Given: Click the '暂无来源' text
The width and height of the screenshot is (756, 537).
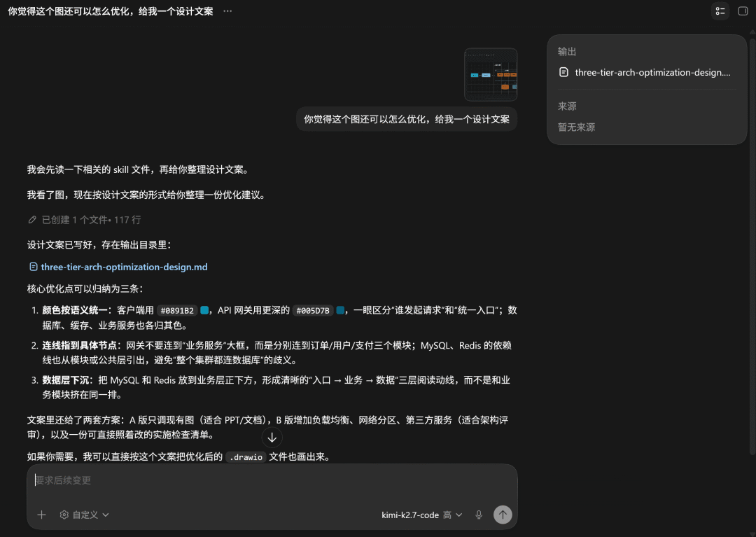Looking at the screenshot, I should (576, 127).
